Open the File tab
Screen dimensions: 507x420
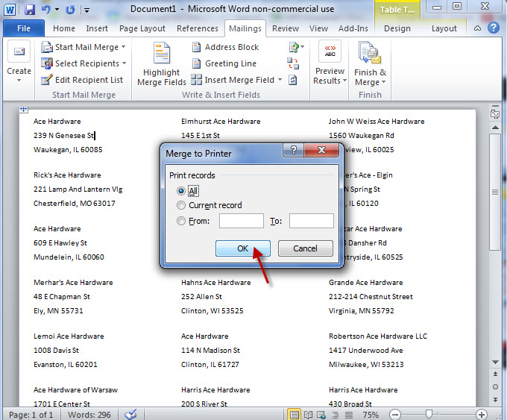tap(24, 28)
